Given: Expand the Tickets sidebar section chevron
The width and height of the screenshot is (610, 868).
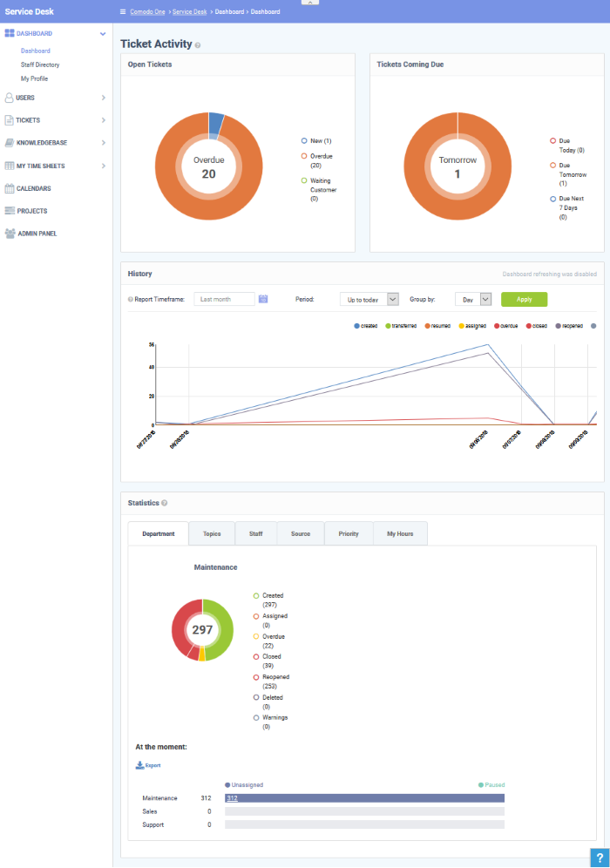Looking at the screenshot, I should (104, 120).
